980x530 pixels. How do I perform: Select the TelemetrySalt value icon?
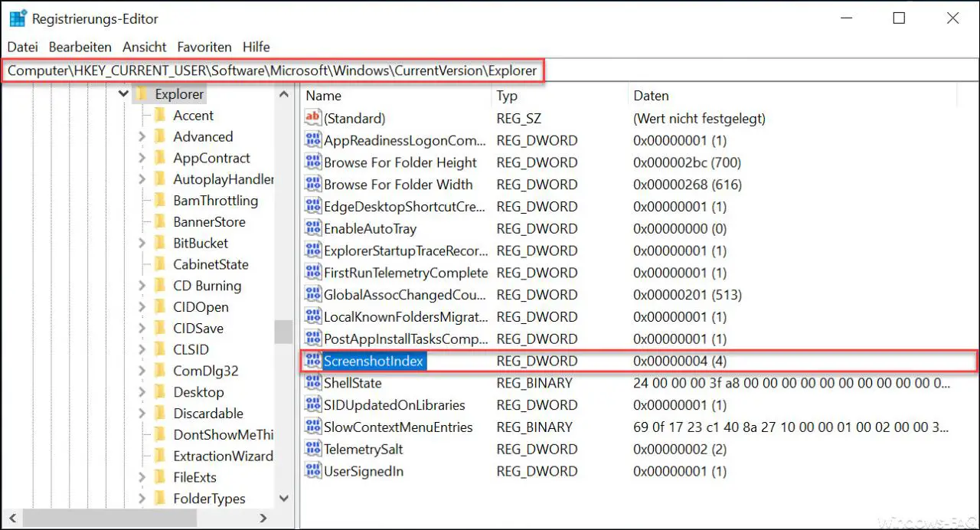[312, 449]
